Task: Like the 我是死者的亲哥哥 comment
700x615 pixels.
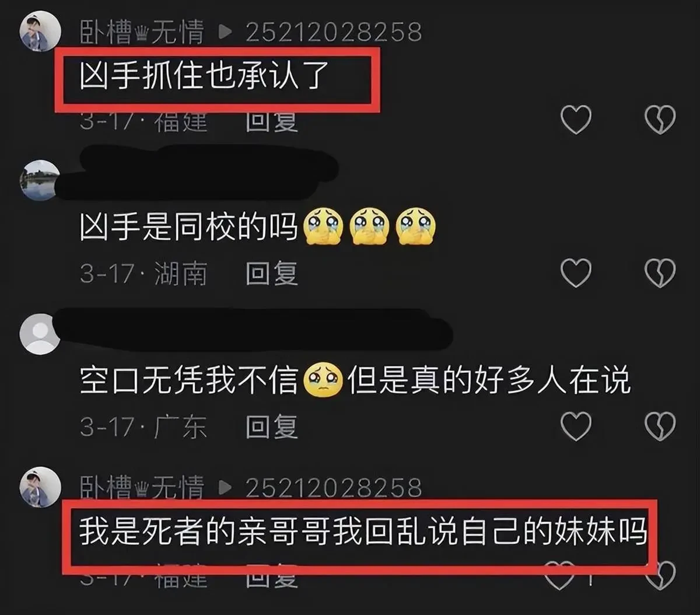Action: 560,575
